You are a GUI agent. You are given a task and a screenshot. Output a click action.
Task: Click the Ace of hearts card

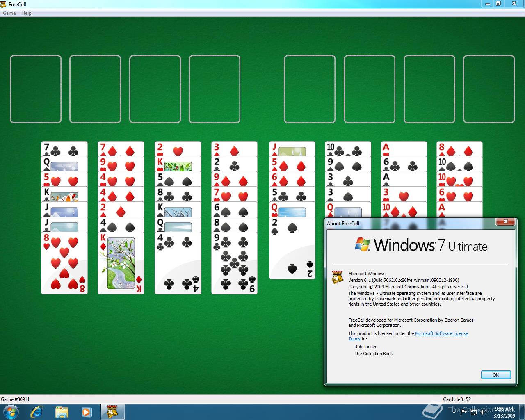[404, 148]
